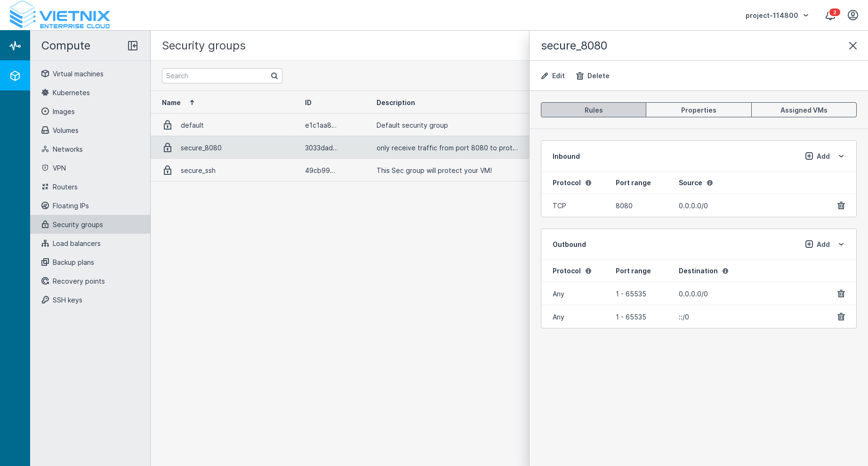Open the project-114800 dropdown

coord(777,16)
